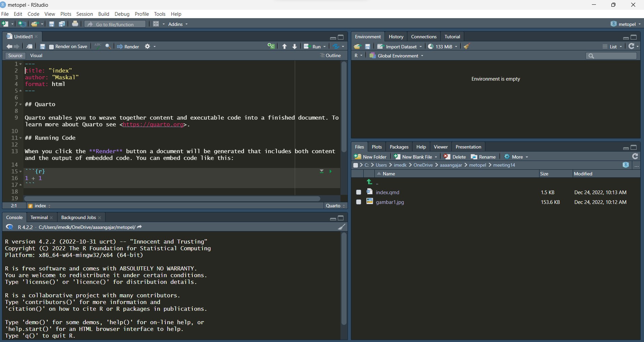This screenshot has height=342, width=644.
Task: Run the current R code chunk
Action: click(x=330, y=171)
